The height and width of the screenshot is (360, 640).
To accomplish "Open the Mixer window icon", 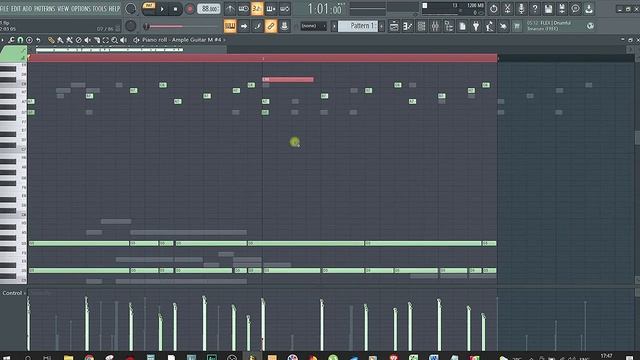I will [435, 26].
